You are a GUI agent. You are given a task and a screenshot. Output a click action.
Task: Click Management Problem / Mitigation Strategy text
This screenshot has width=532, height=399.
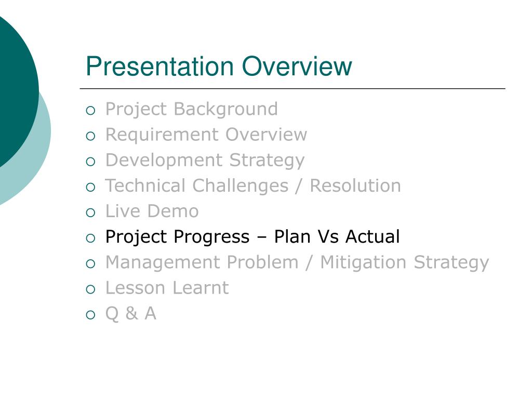pyautogui.click(x=297, y=263)
